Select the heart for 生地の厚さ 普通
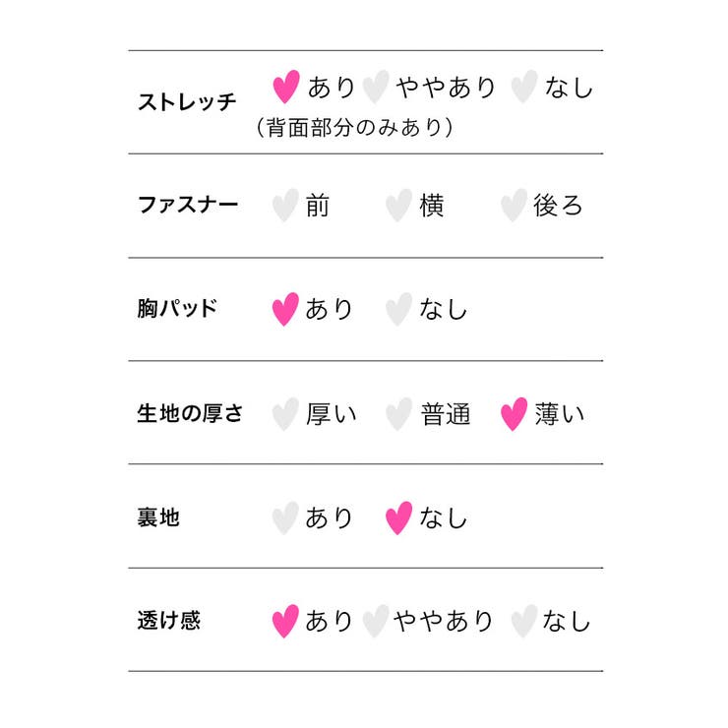The height and width of the screenshot is (728, 728). click(x=397, y=414)
